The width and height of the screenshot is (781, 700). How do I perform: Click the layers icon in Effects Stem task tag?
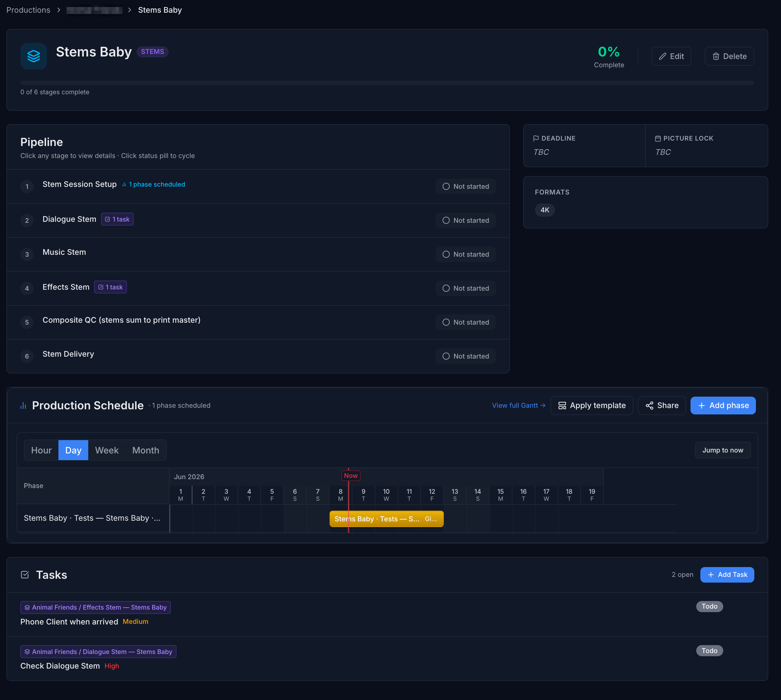pyautogui.click(x=27, y=607)
